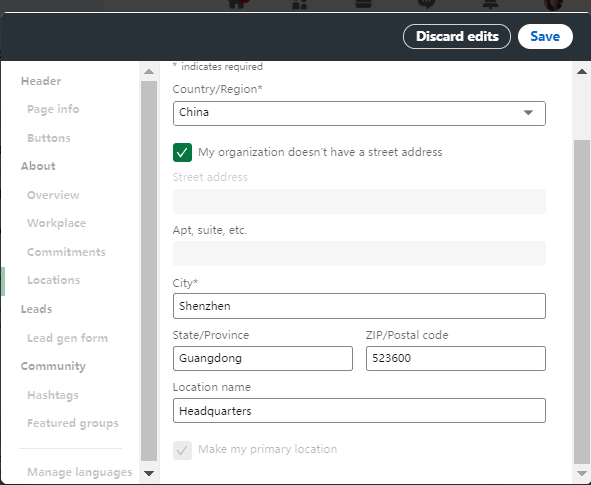Open the Lead gen form section

67,338
